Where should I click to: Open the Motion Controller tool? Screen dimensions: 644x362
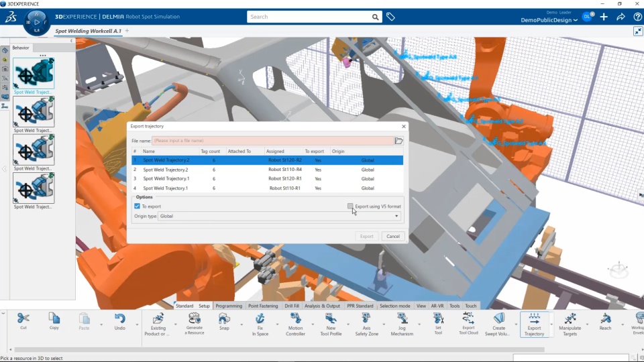click(x=295, y=324)
